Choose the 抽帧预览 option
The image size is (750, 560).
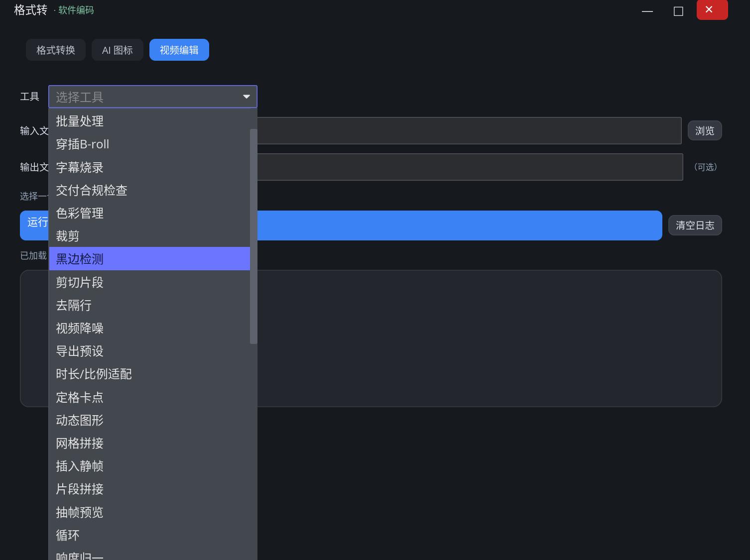149,512
